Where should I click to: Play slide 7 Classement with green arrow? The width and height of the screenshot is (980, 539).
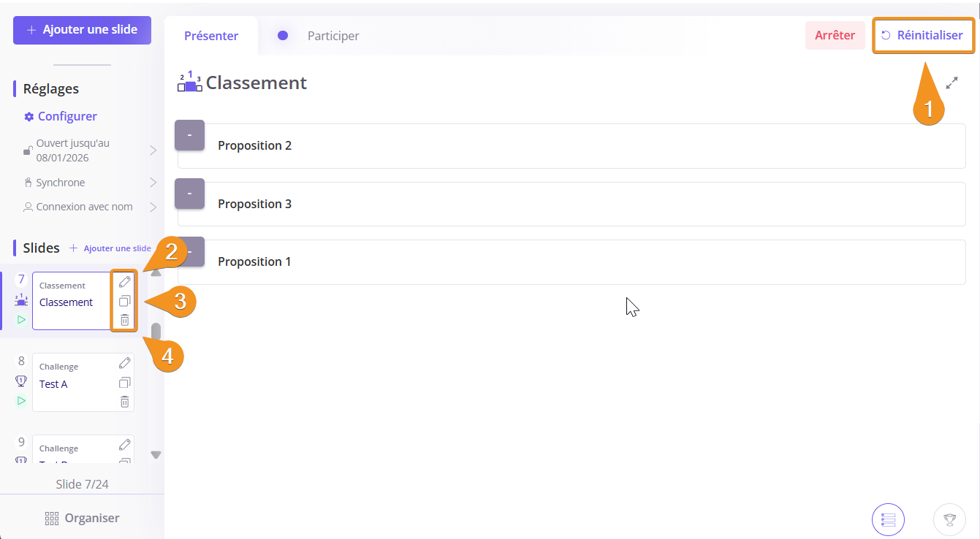(21, 319)
